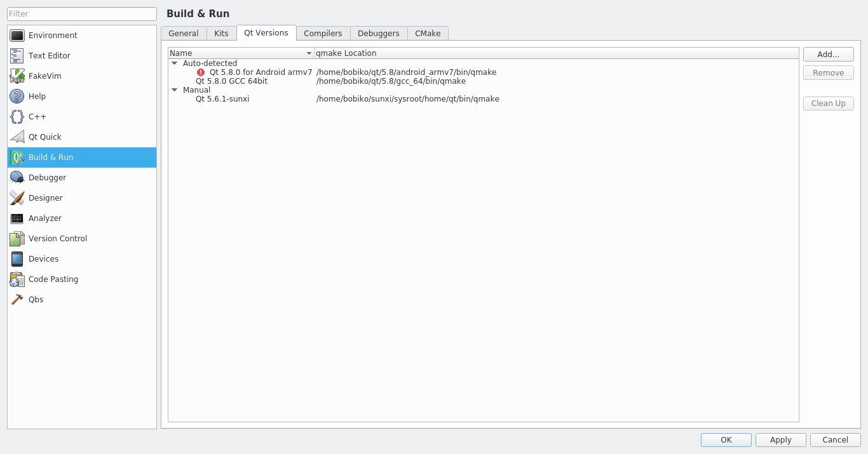Open the Qt Quick paper plane icon
The height and width of the screenshot is (454, 868).
[17, 137]
